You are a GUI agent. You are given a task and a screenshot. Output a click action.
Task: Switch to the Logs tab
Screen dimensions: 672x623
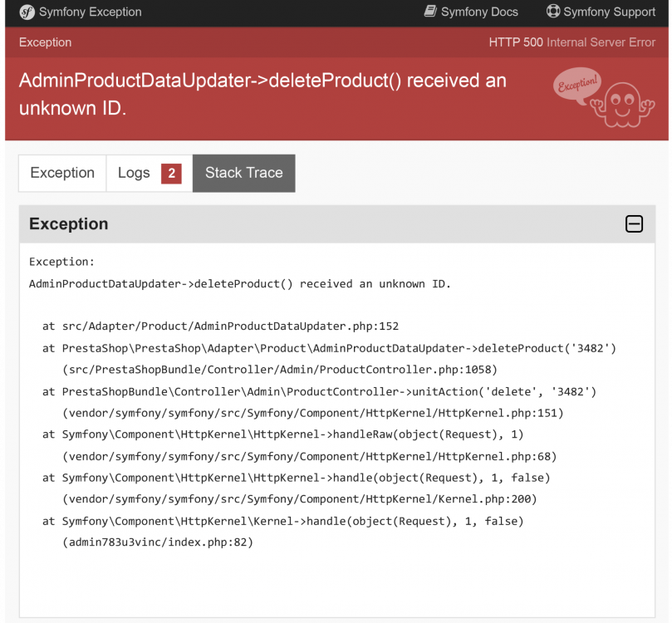tap(134, 173)
